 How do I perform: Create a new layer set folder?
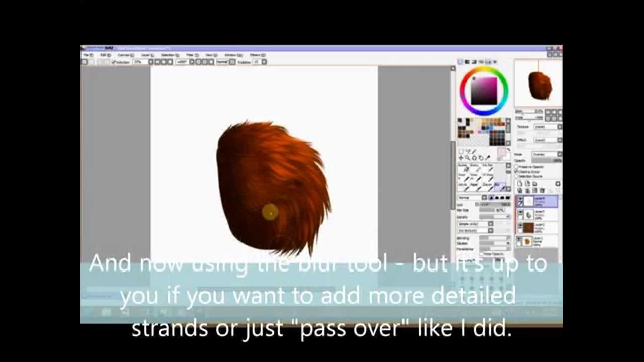[534, 184]
